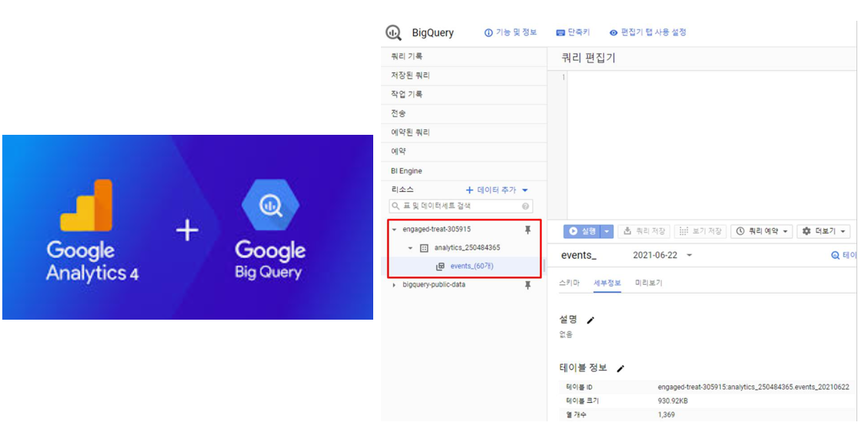
Task: Open the 2021-06-22 date dropdown
Action: click(x=662, y=256)
